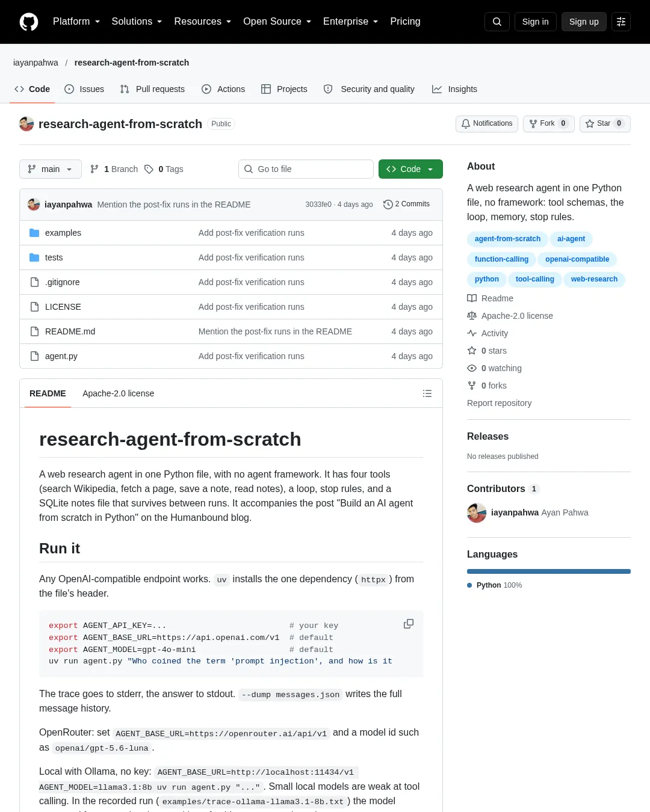
Task: Expand the Resources menu
Action: [x=203, y=22]
